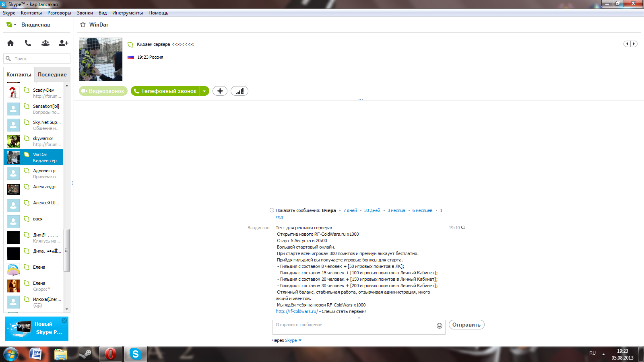Open Windows Explorer from taskbar
644x362 pixels.
(61, 354)
